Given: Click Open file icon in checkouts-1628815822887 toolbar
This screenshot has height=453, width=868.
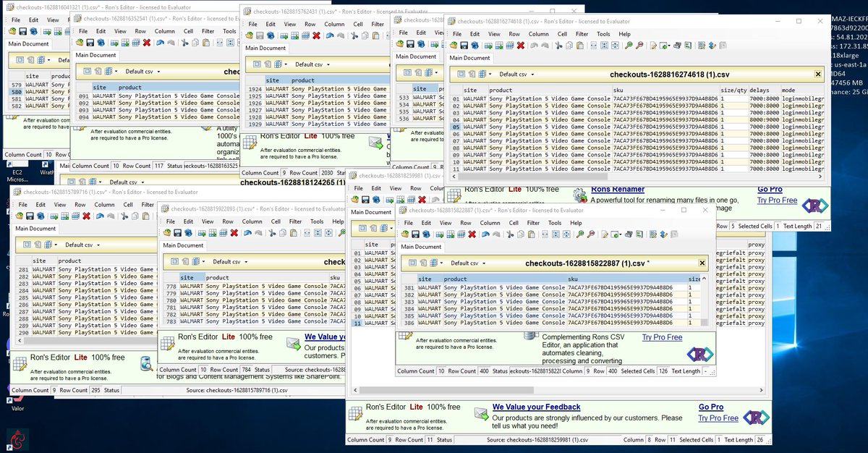Looking at the screenshot, I should (405, 234).
